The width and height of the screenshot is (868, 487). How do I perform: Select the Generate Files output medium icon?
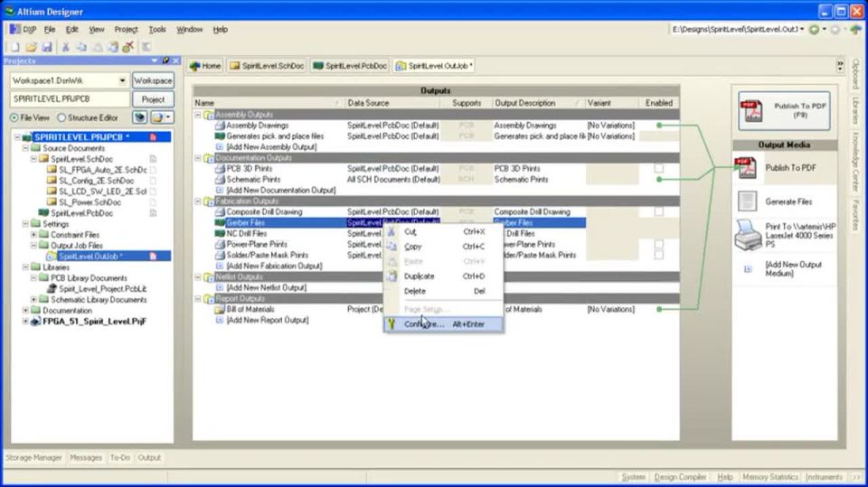click(747, 201)
